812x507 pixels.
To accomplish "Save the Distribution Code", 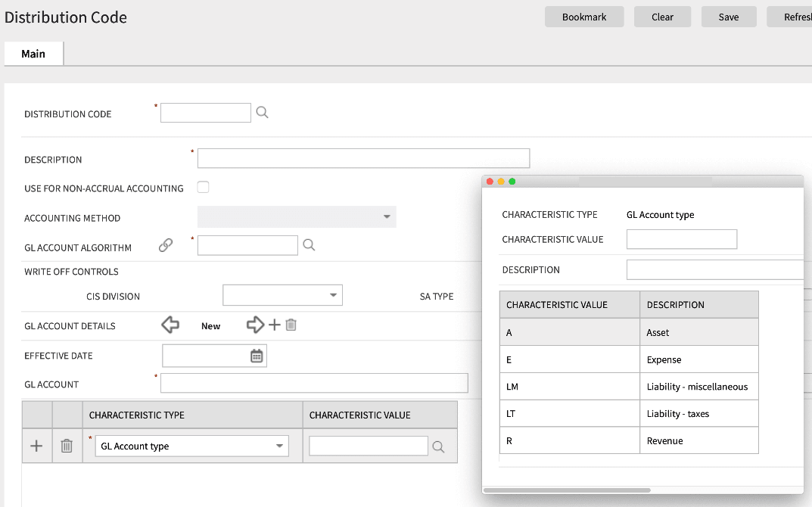I will coord(728,16).
